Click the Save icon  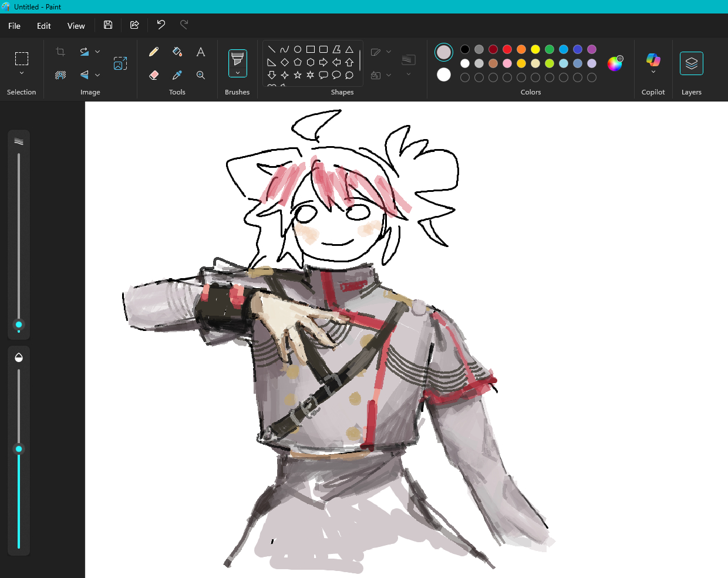click(x=108, y=25)
